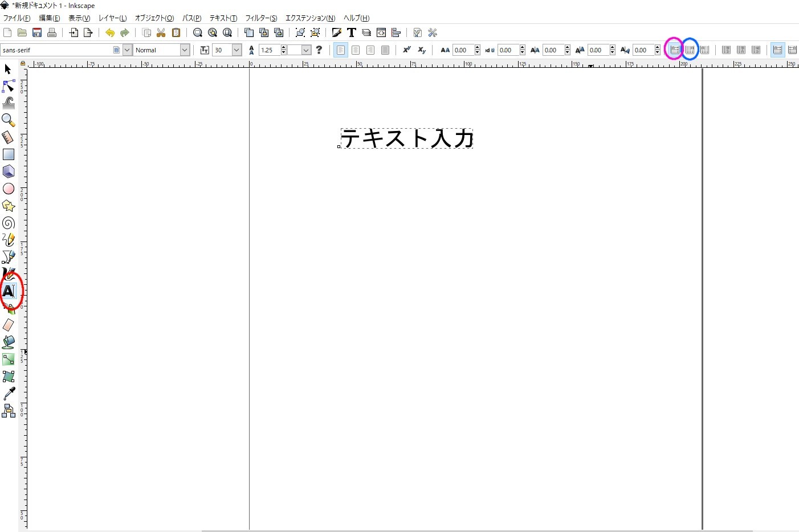Enable vertical text right-to-left columns
Viewport: 799px width, 532px height.
[690, 50]
